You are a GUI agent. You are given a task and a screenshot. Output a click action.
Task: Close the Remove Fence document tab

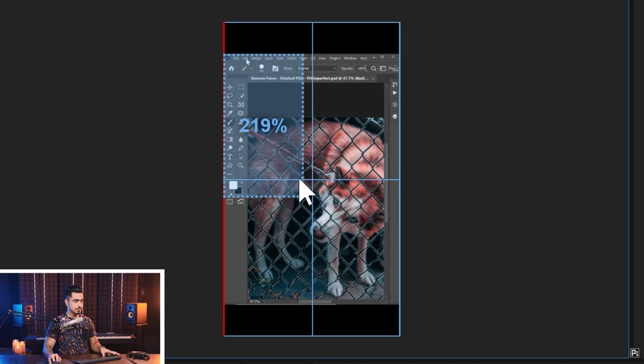(x=373, y=78)
